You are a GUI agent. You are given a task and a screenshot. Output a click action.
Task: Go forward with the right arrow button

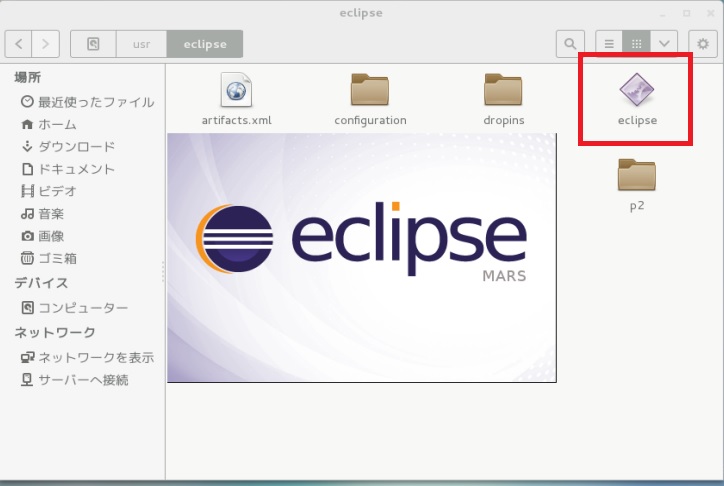(x=45, y=44)
